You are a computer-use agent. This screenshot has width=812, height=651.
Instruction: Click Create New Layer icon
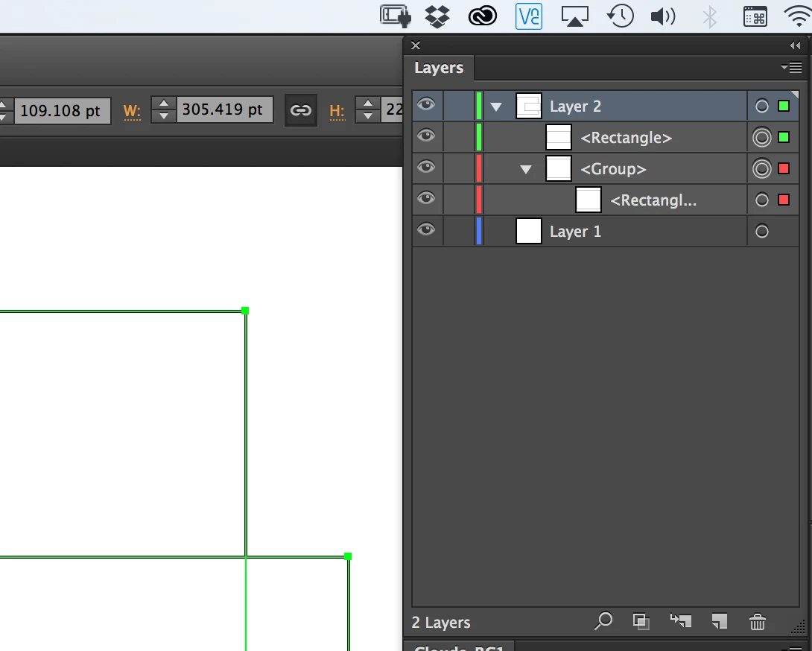(720, 621)
